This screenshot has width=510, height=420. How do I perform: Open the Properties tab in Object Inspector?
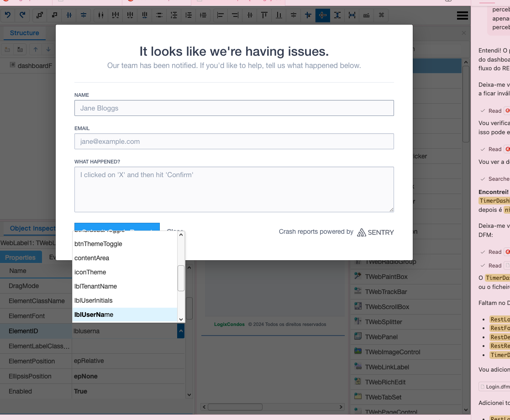(20, 257)
